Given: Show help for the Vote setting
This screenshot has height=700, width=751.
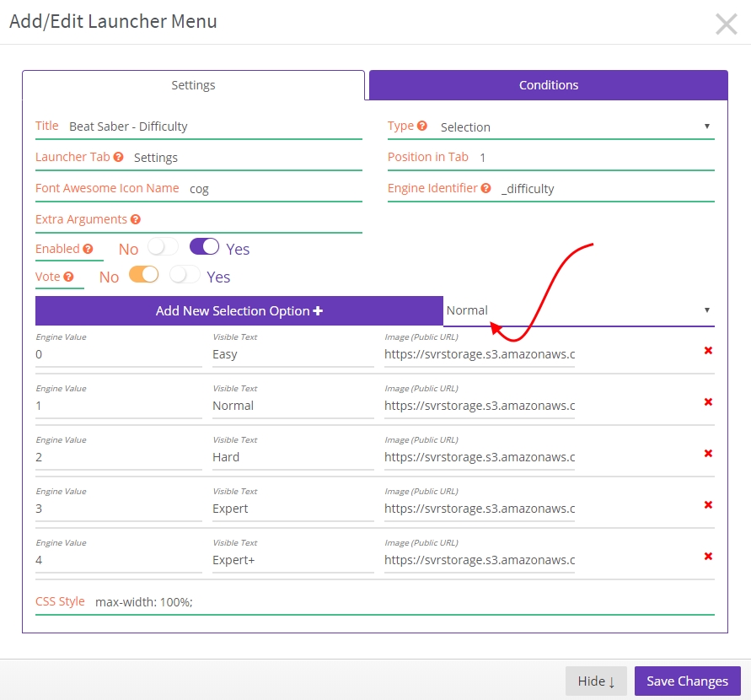Looking at the screenshot, I should pos(68,277).
